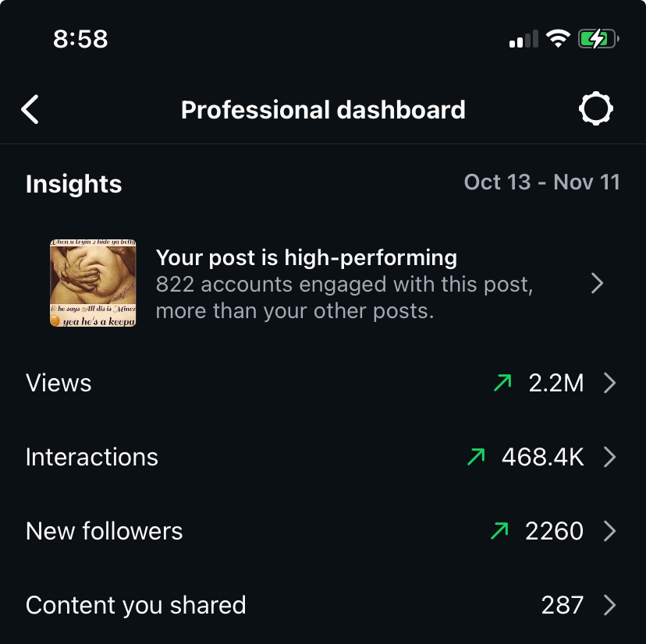Tap the back arrow icon
Image resolution: width=646 pixels, height=644 pixels.
pos(30,109)
